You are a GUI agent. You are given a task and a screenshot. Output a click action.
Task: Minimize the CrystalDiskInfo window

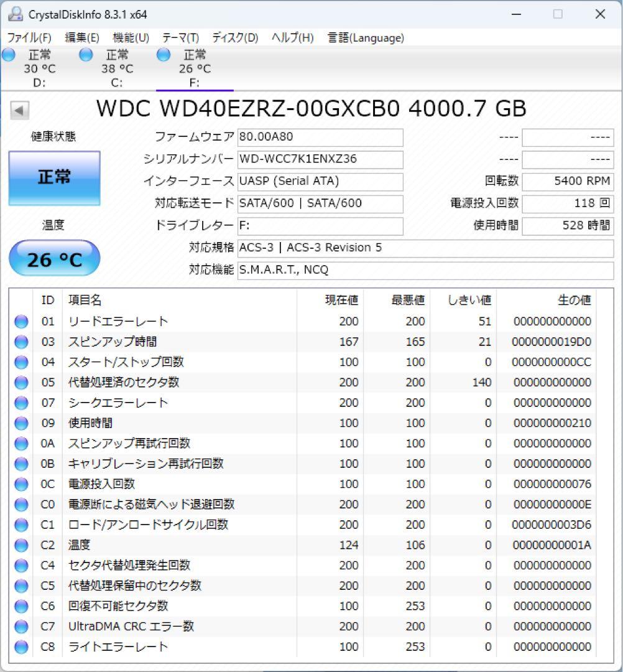[517, 14]
